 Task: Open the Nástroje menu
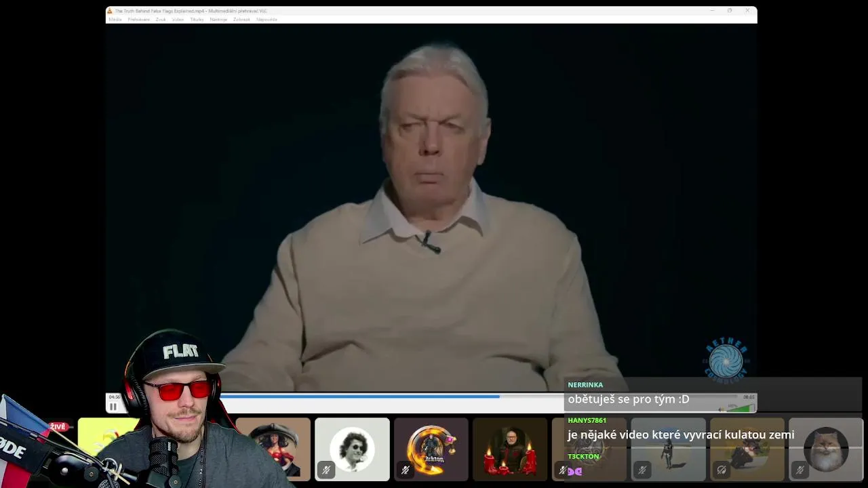[218, 20]
